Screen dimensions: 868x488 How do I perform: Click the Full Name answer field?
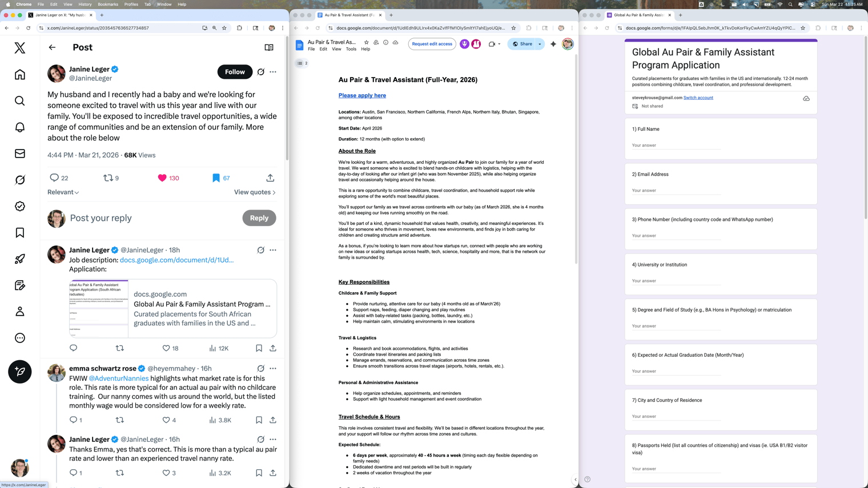coord(676,146)
